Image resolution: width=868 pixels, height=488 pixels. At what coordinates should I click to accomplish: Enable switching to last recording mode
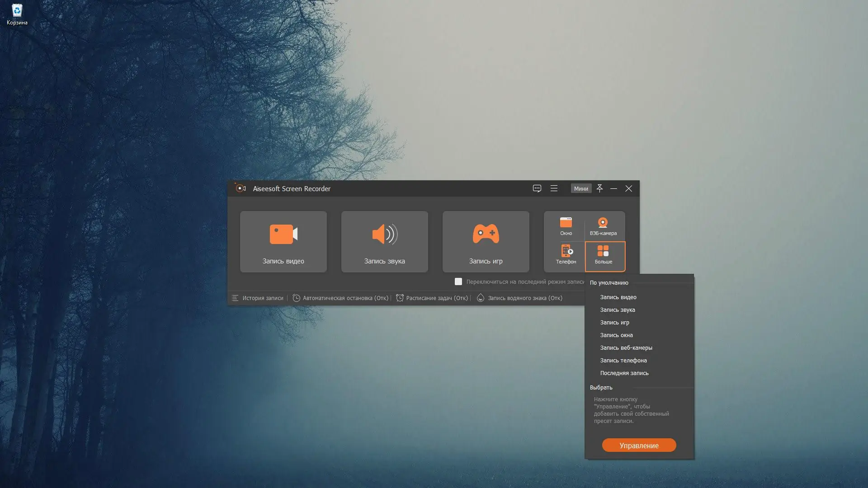(458, 282)
